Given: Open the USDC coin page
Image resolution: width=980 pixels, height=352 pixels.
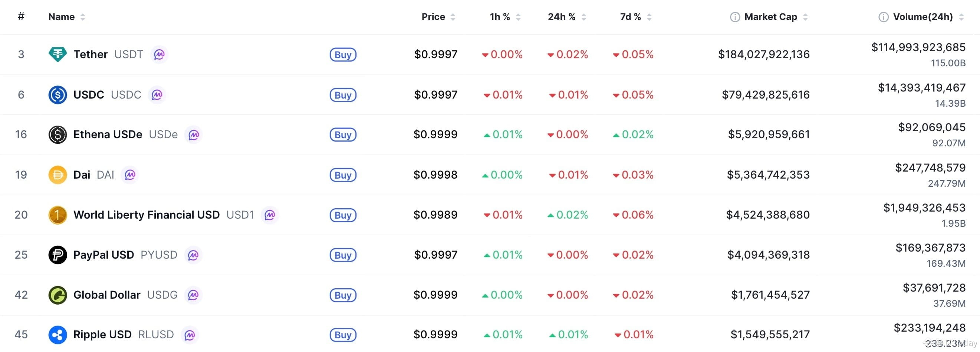Looking at the screenshot, I should coord(88,94).
